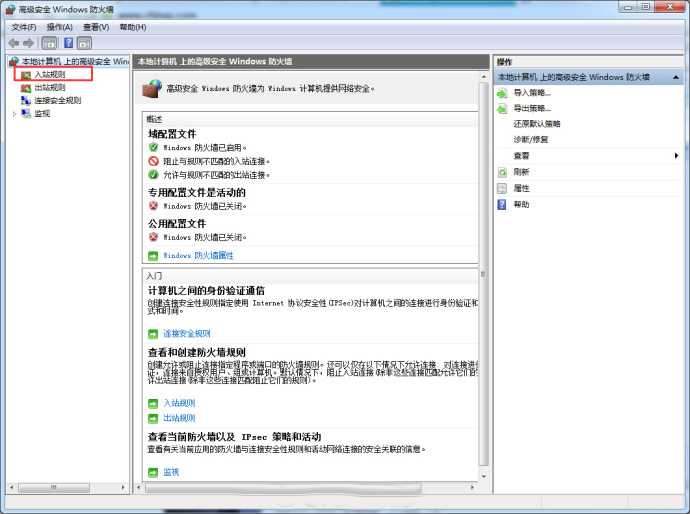Image resolution: width=690 pixels, height=514 pixels.
Task: Select 入站规则 in the left tree
Action: click(50, 74)
